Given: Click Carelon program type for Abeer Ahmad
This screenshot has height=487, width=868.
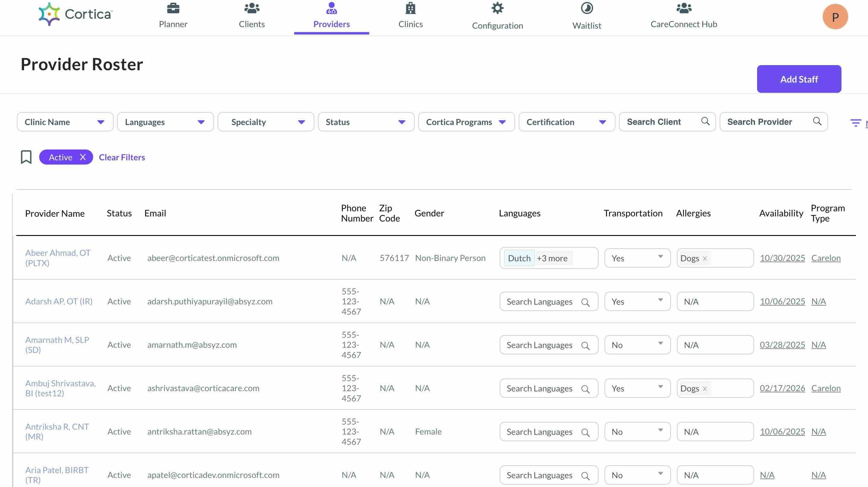Looking at the screenshot, I should tap(826, 258).
